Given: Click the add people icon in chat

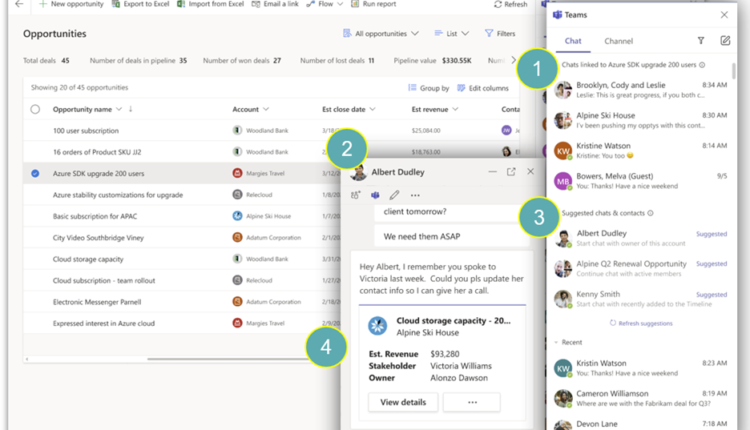Looking at the screenshot, I should 356,195.
